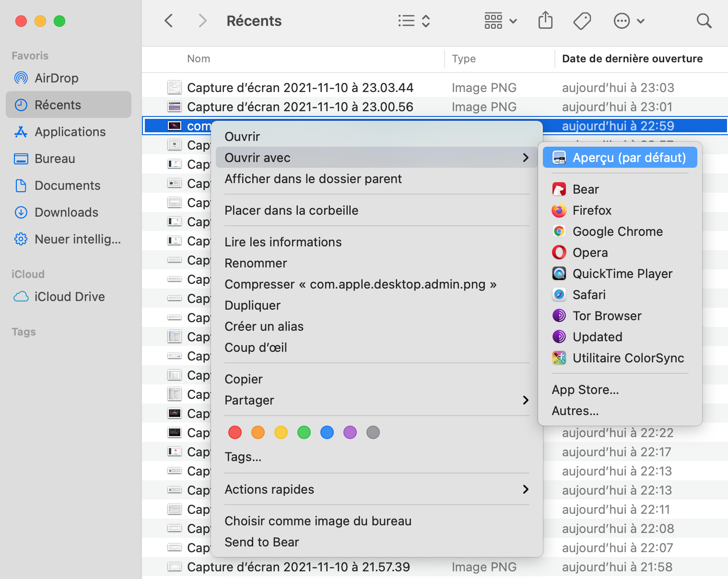Open with Google Chrome
This screenshot has height=579, width=728.
[x=620, y=232]
